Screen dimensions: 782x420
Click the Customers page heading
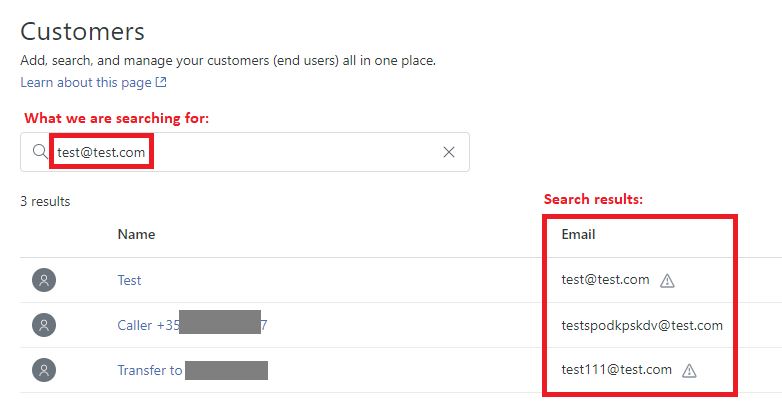(x=82, y=31)
